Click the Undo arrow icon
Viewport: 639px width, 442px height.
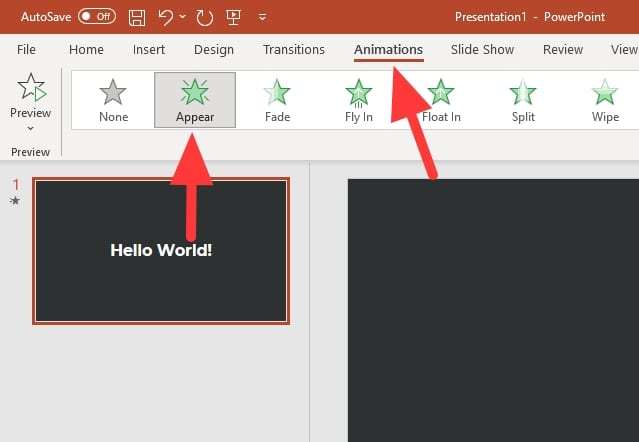(165, 18)
